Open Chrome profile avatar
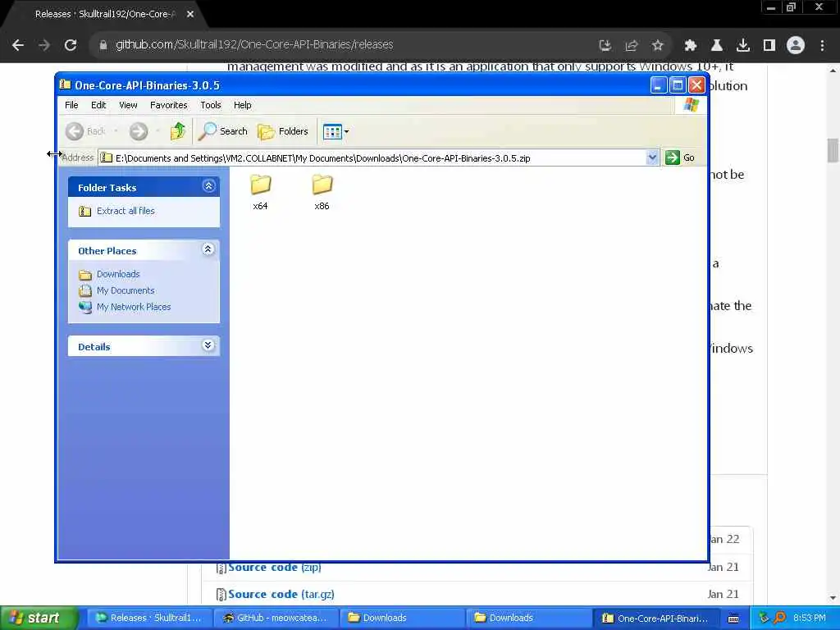The width and height of the screenshot is (840, 630). tap(796, 46)
